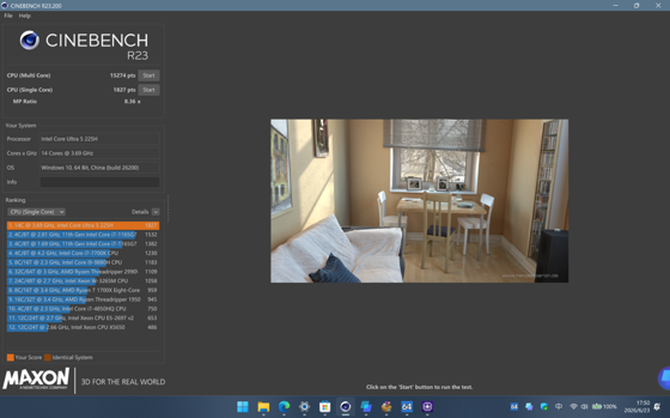Select ranking row Intel Core i7-4850HQ
Screen dimensions: 670x418
(83, 309)
